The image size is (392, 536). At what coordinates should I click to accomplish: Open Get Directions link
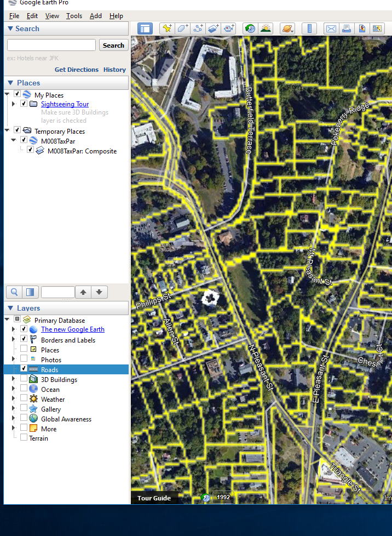tap(77, 70)
